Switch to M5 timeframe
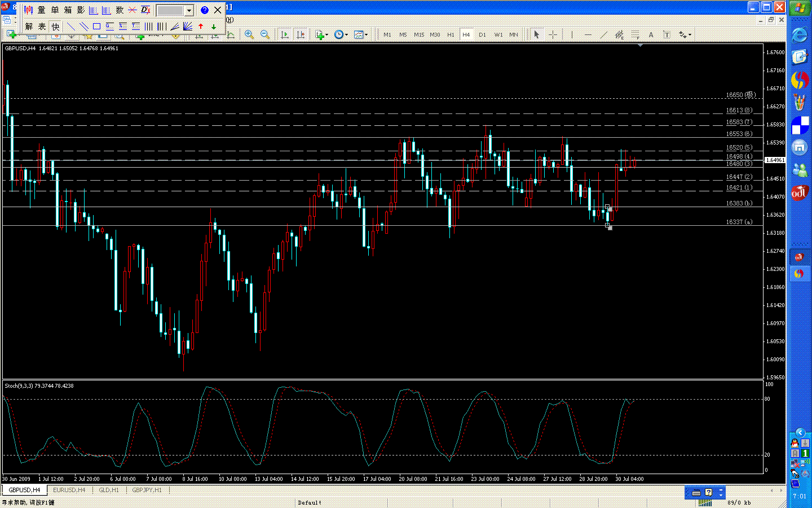The image size is (812, 508). [403, 34]
